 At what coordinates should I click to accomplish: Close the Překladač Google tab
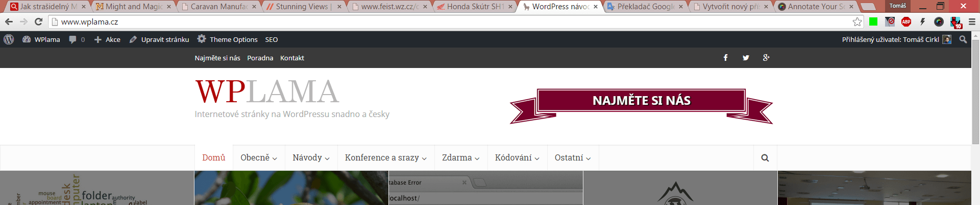pos(681,7)
